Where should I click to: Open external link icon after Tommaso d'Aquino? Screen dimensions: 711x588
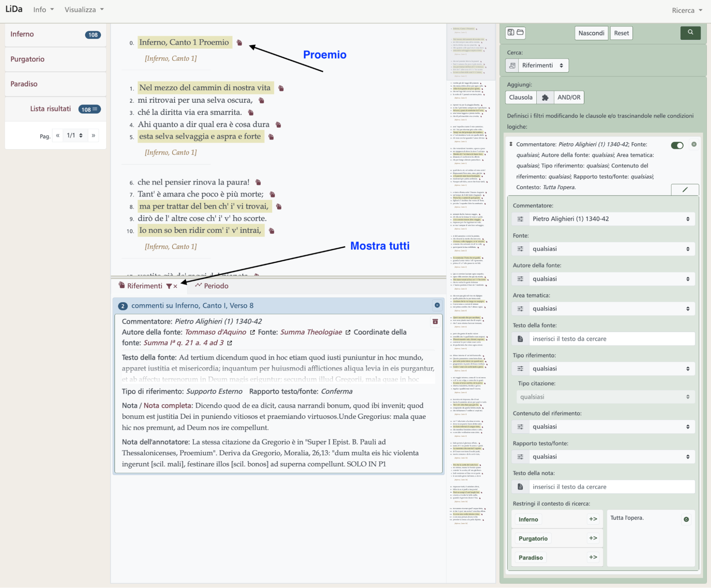point(253,332)
